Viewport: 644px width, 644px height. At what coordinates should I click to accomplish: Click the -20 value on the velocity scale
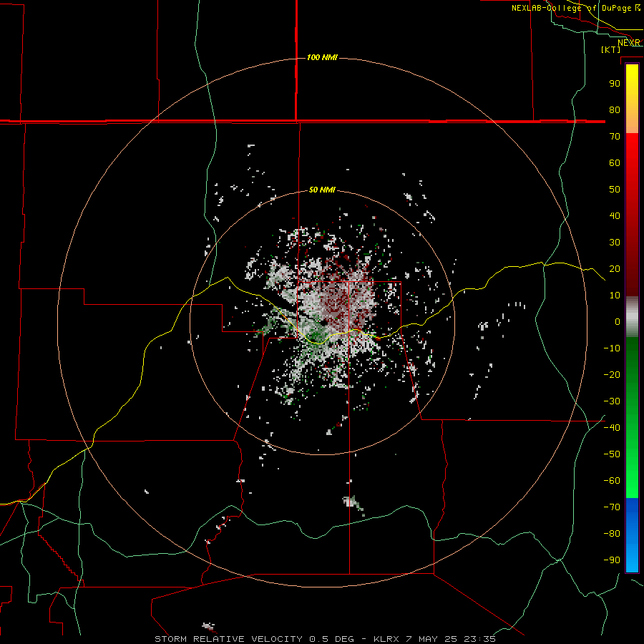click(612, 374)
